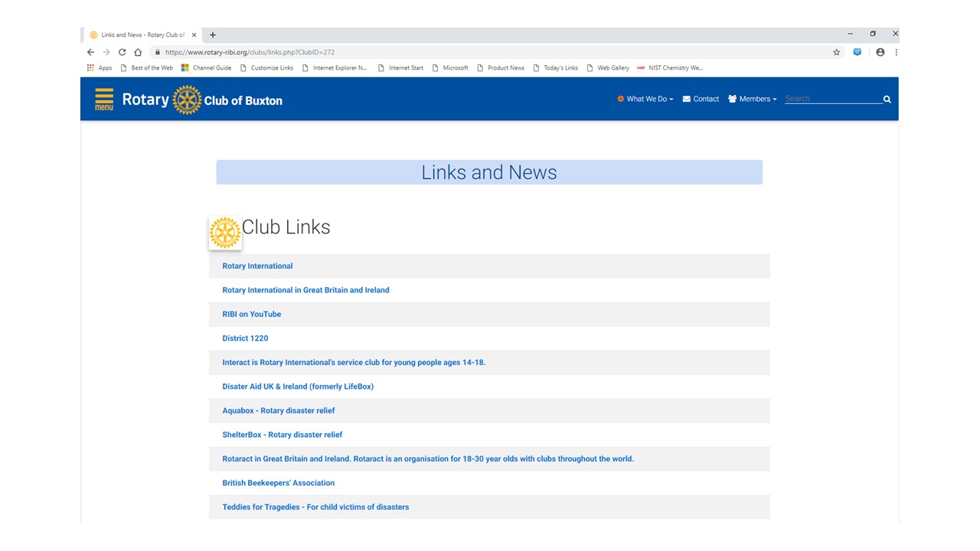Screen dimensions: 980x551
Task: Open Web Gallery bookmark
Action: pos(608,68)
